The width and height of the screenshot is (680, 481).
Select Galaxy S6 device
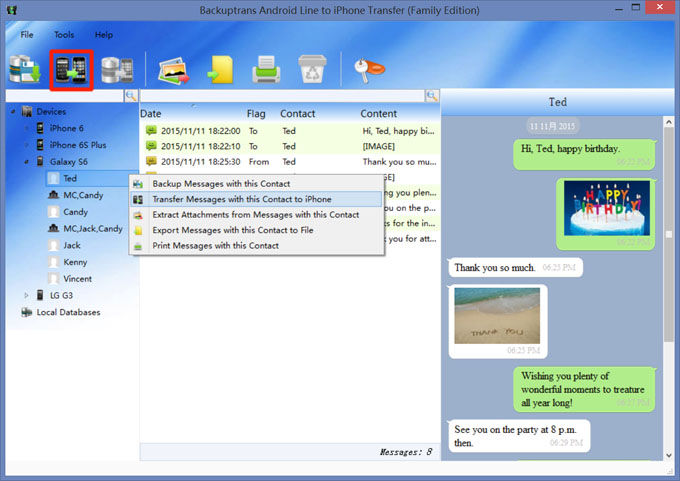pos(69,162)
